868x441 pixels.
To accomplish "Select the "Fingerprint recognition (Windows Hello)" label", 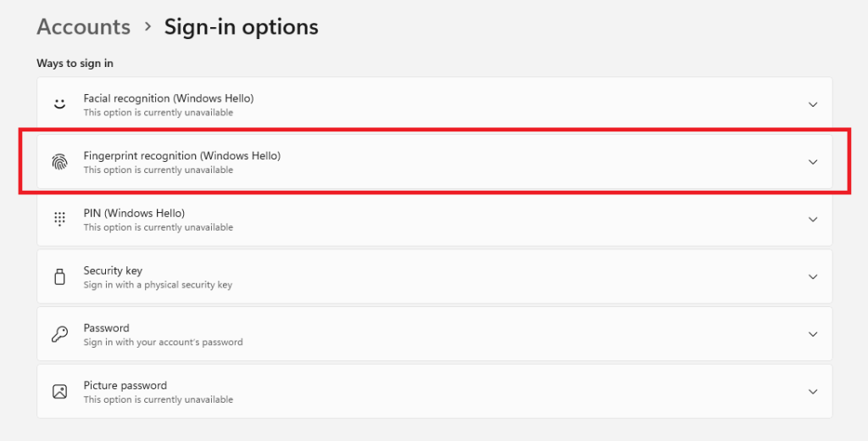I will pos(181,156).
